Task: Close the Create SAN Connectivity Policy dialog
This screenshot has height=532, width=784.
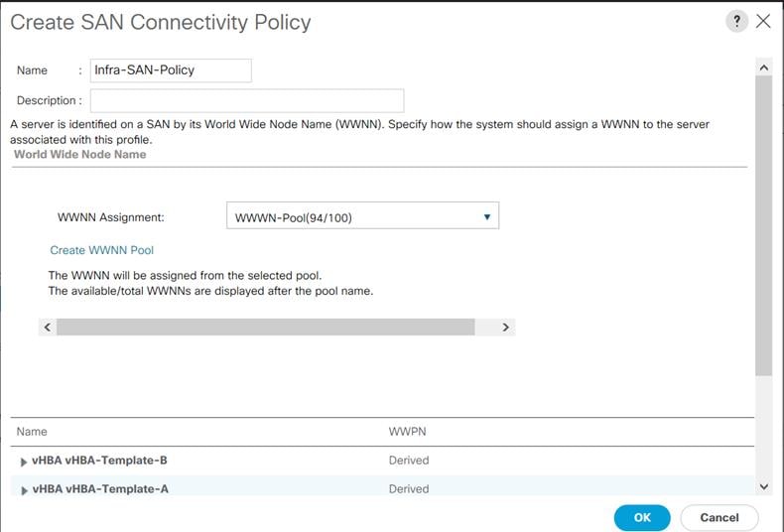Action: pyautogui.click(x=763, y=22)
